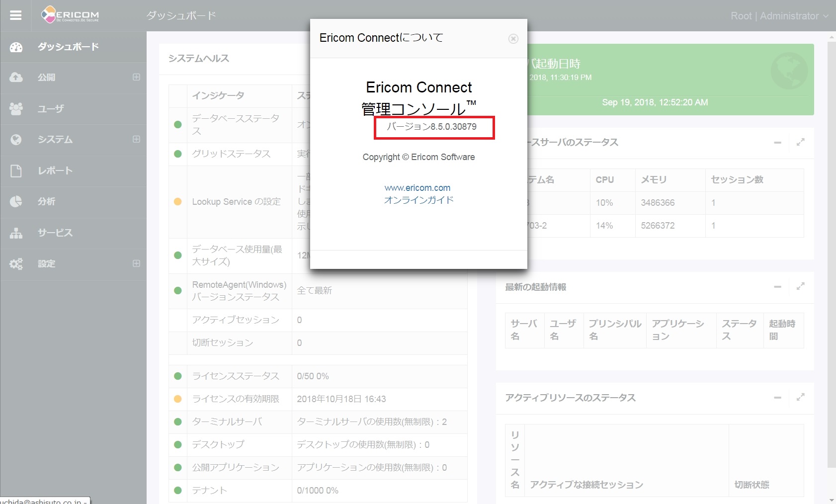This screenshot has height=504, width=836.
Task: Open the www.ericom.com link
Action: pos(418,188)
